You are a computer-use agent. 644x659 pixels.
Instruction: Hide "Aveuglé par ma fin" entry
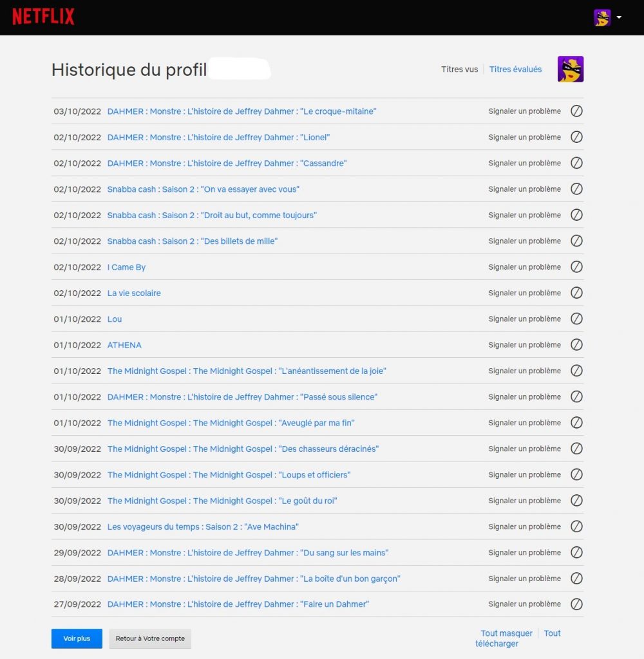coord(576,423)
